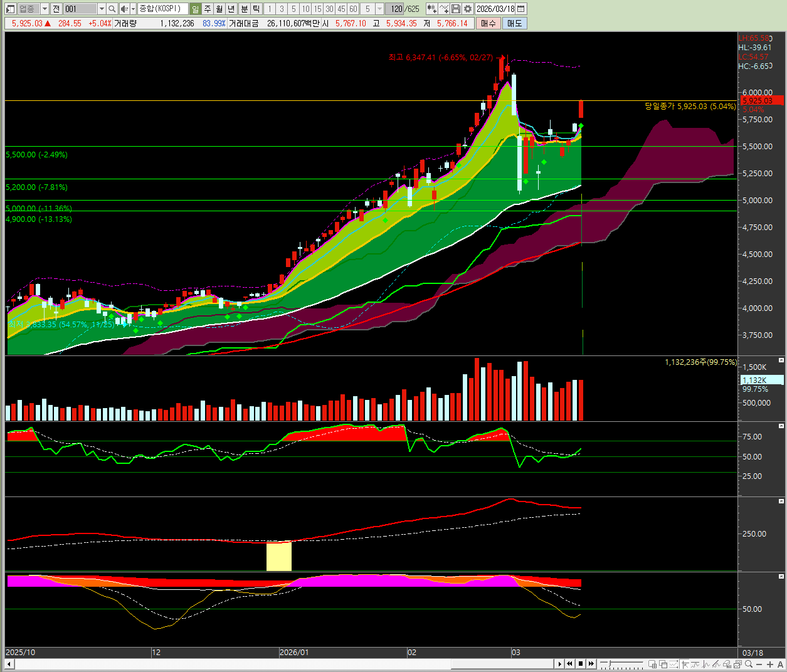Expand the 001 code dropdown arrow

click(102, 9)
